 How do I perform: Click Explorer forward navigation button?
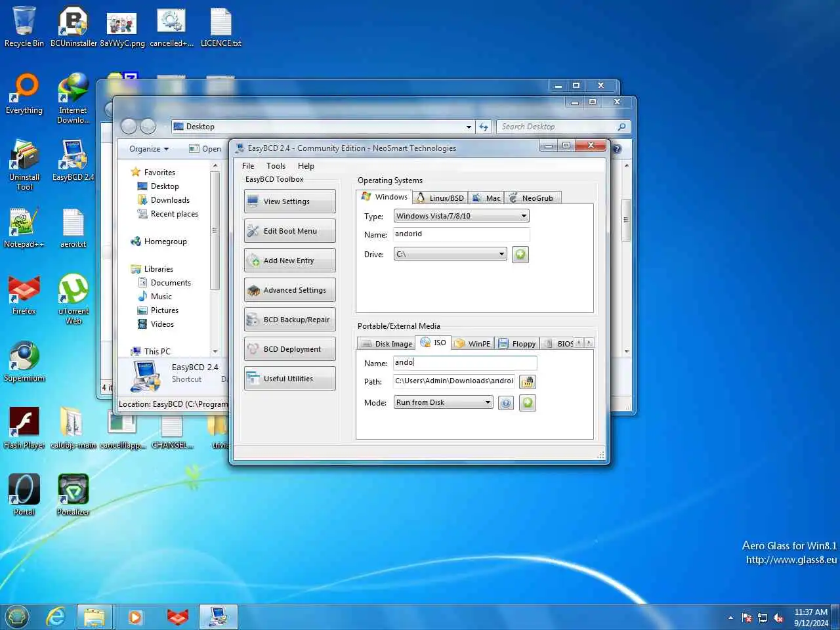pyautogui.click(x=148, y=127)
